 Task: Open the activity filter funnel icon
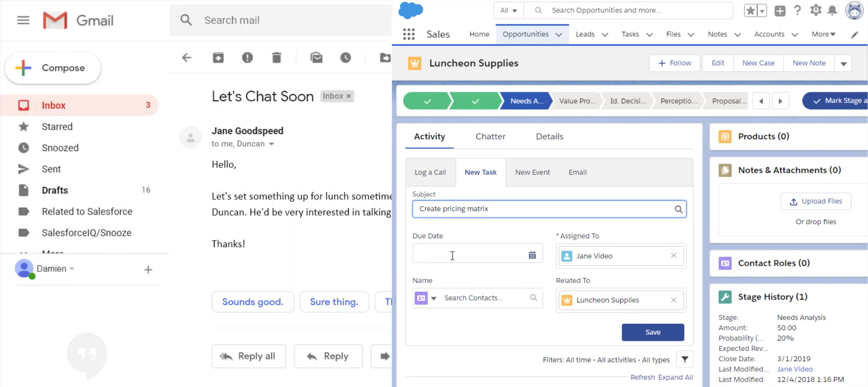point(685,359)
